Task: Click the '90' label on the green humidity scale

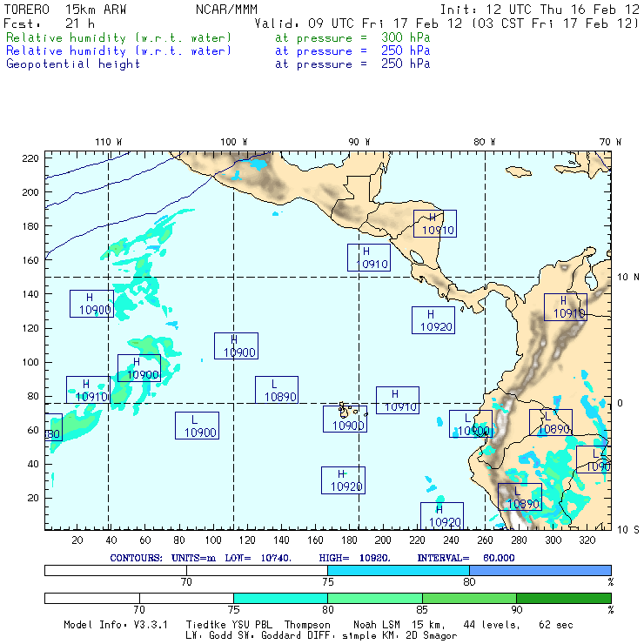Action: (x=516, y=609)
